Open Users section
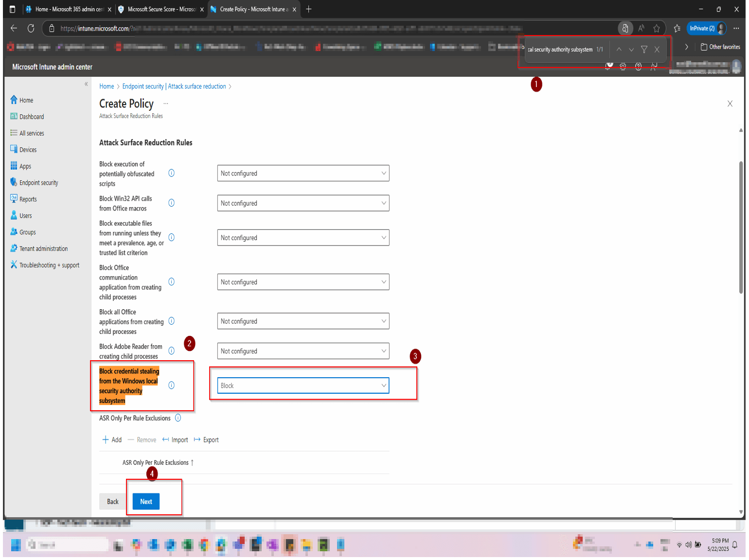This screenshot has width=749, height=560. coord(21,216)
